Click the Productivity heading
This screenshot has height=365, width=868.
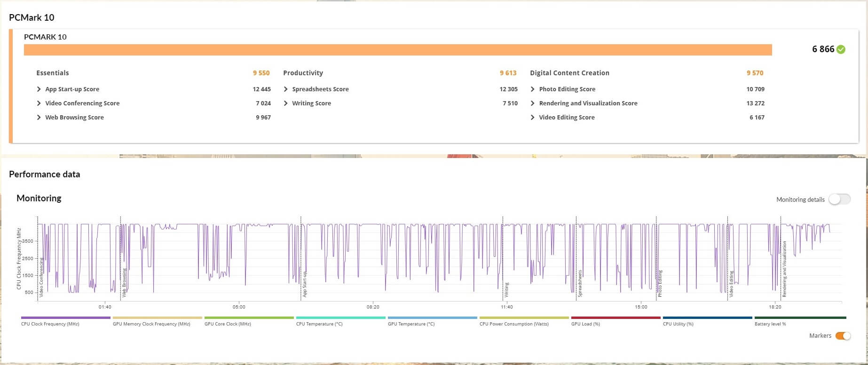point(303,73)
